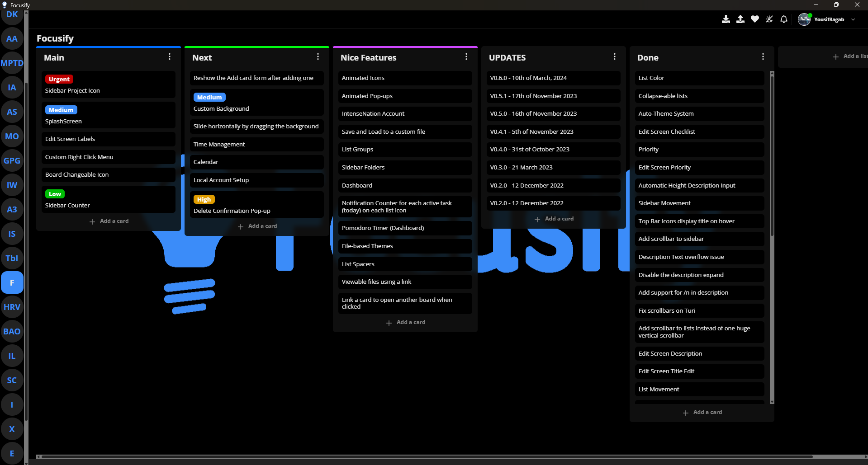Open notifications bell icon
Viewport: 868px width, 465px height.
click(x=783, y=19)
